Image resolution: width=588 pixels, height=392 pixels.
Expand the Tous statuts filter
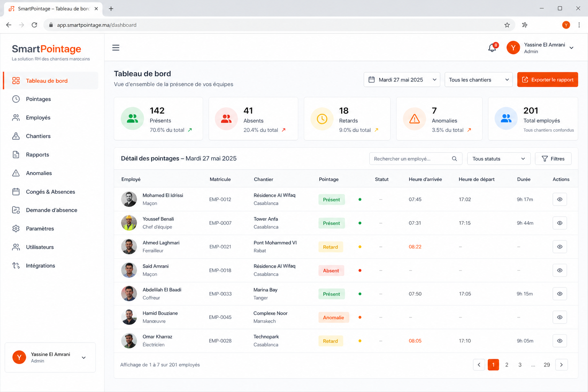click(499, 158)
